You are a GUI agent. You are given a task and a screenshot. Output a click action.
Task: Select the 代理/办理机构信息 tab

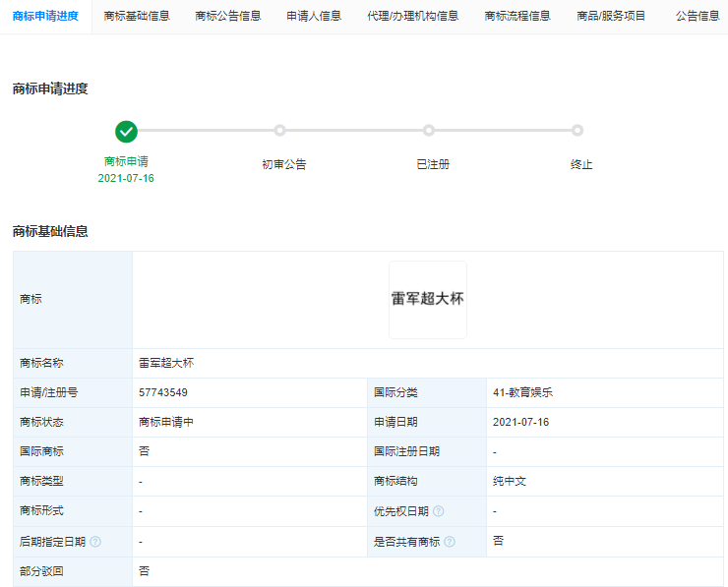[412, 17]
